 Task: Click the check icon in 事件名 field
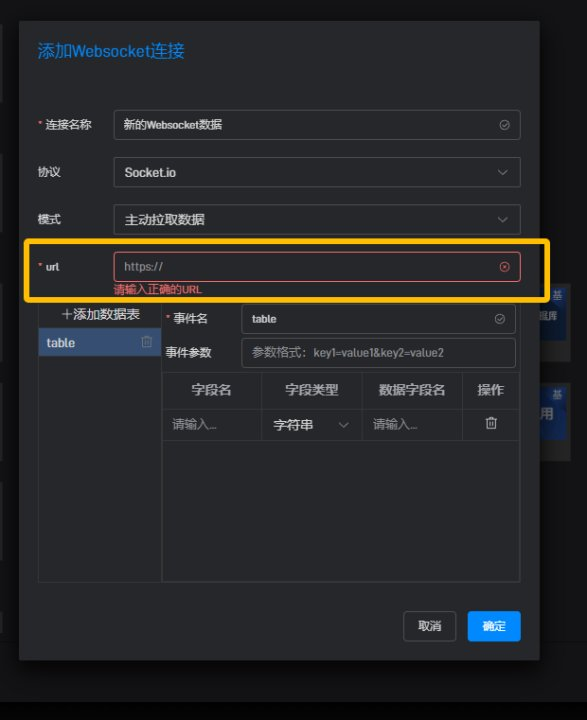click(x=500, y=319)
